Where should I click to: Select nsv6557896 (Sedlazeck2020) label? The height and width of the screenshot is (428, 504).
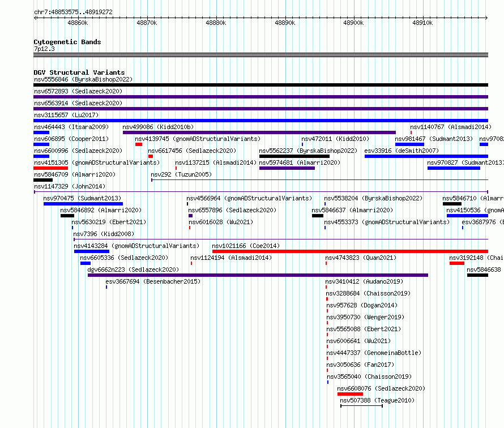click(x=232, y=210)
